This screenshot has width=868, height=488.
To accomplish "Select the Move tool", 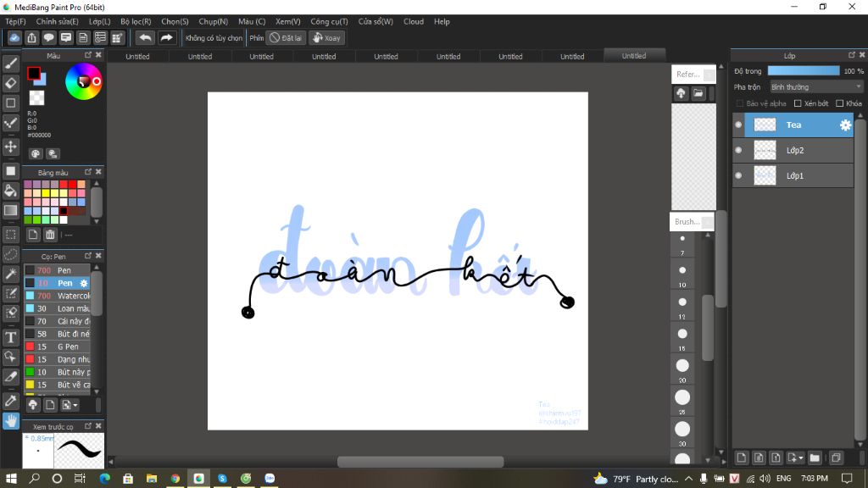I will [10, 147].
